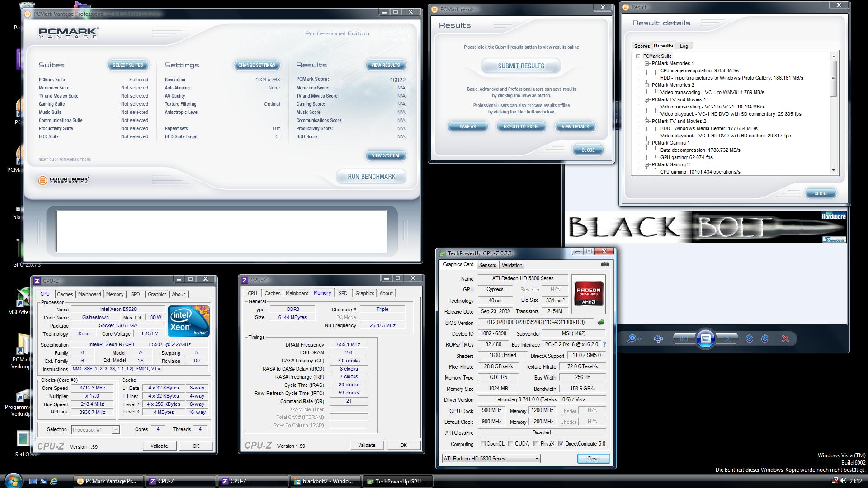Click the GPU-Z screenshot camera icon

tap(605, 264)
